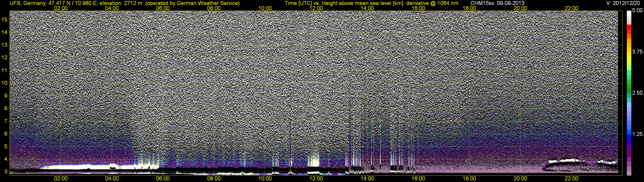Click the 12:00 label on lower time axis
This screenshot has width=644, height=182.
316,179
